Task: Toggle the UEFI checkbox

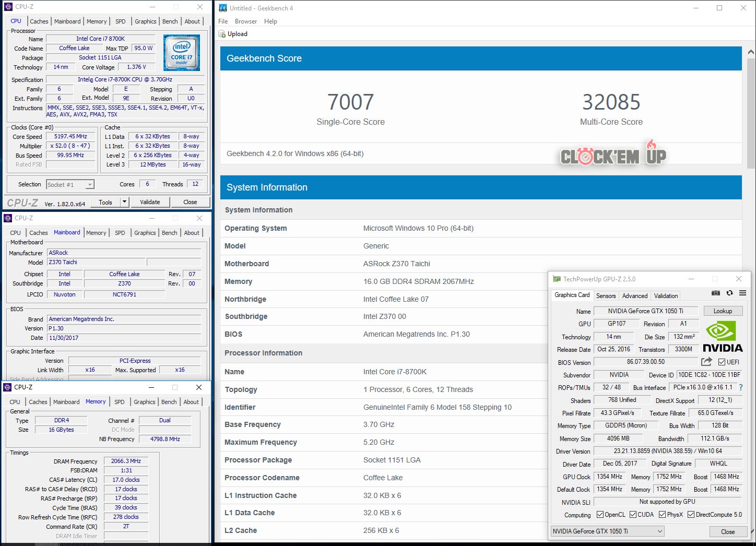Action: click(722, 362)
